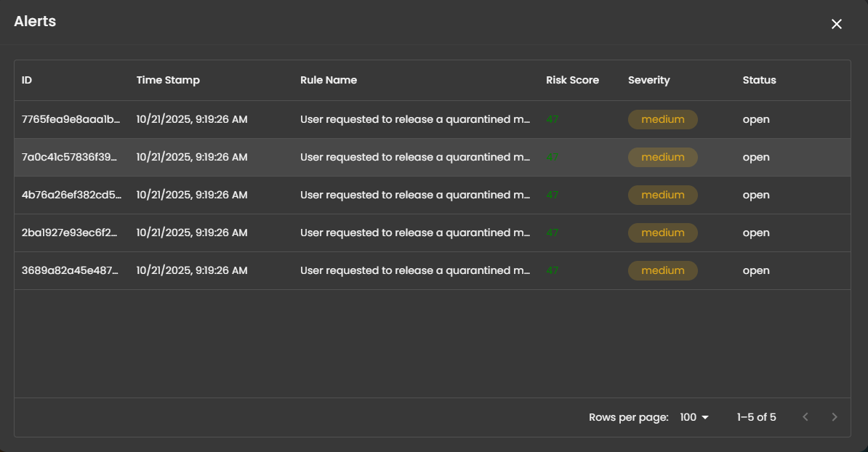
Task: Open the alert with ID starting 7765fea9e8aaa1b
Action: tap(71, 119)
